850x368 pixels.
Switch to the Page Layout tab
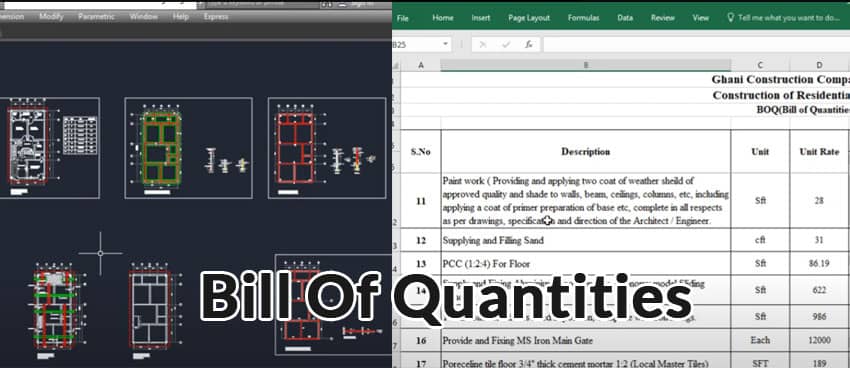pyautogui.click(x=529, y=18)
